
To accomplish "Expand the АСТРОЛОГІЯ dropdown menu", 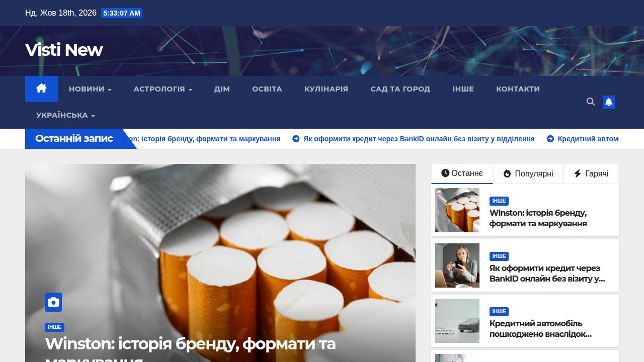I will (163, 89).
